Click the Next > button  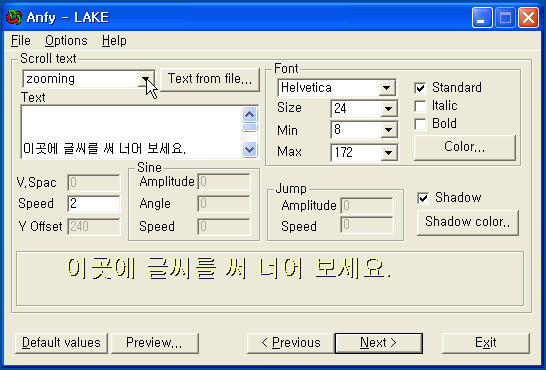pyautogui.click(x=379, y=343)
